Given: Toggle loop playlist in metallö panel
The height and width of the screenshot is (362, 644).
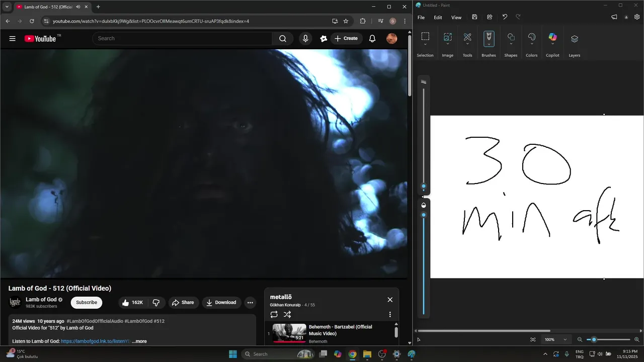Looking at the screenshot, I should (274, 314).
